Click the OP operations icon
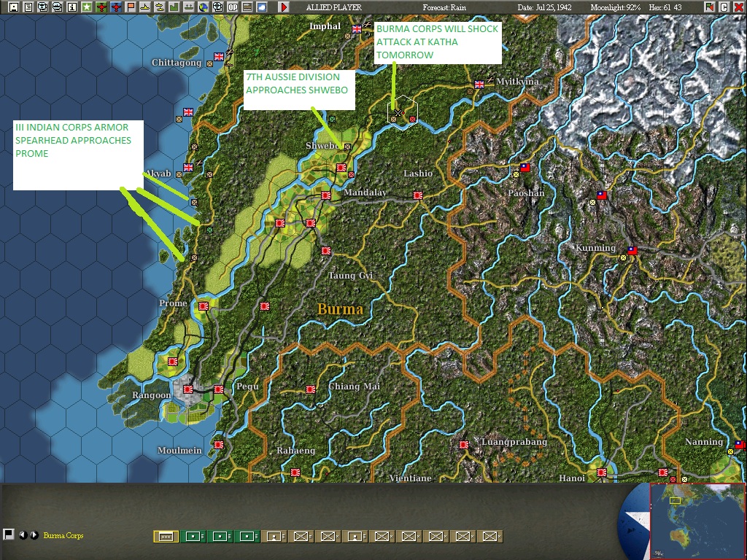The height and width of the screenshot is (560, 747). click(233, 7)
